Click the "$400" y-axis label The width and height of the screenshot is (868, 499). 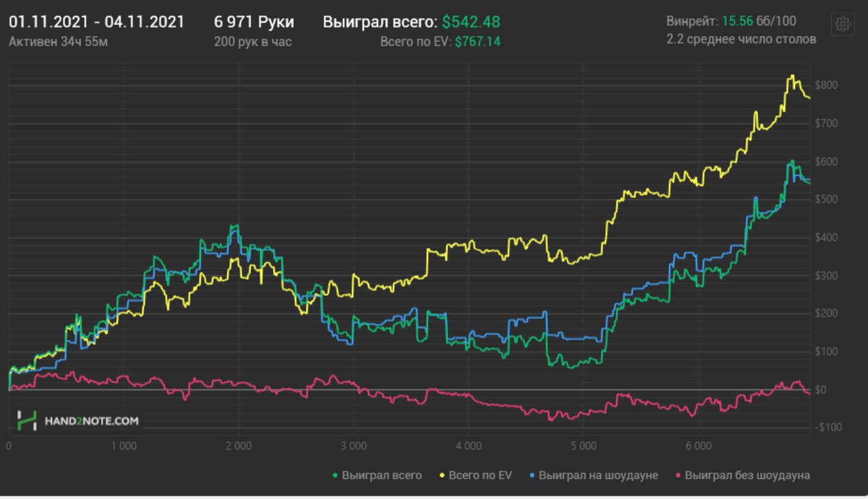click(826, 238)
